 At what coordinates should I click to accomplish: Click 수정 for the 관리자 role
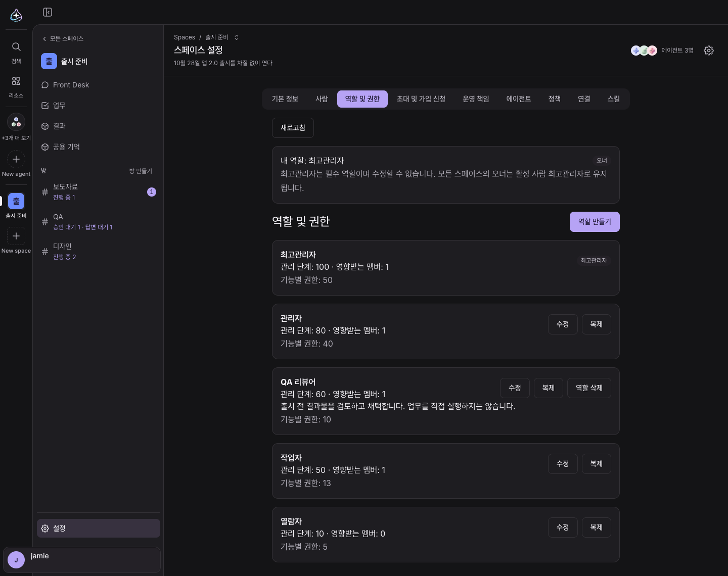pos(563,324)
